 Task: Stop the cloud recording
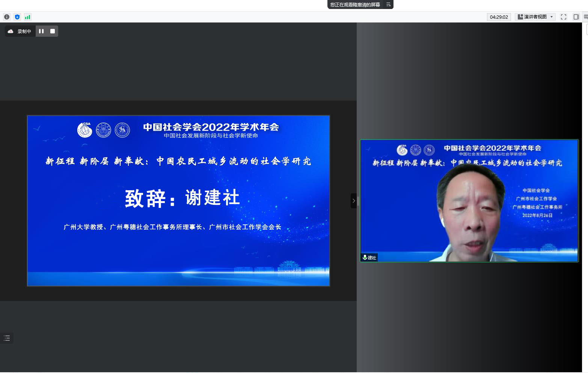pos(53,31)
